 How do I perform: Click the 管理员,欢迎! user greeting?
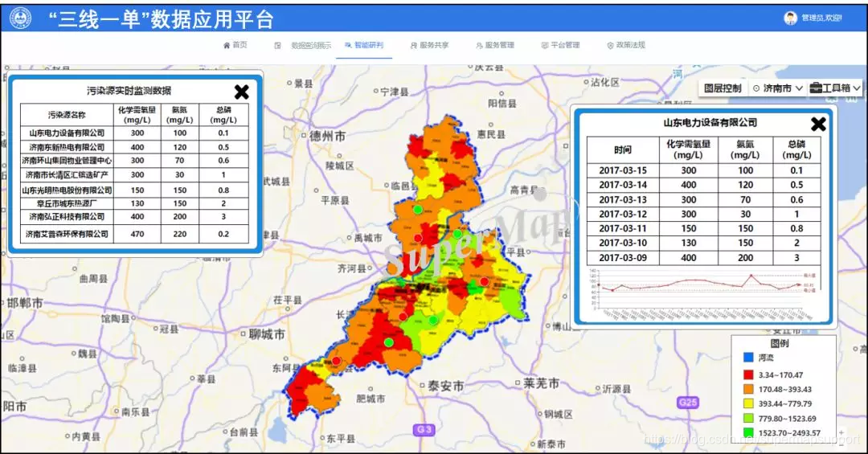[x=821, y=18]
